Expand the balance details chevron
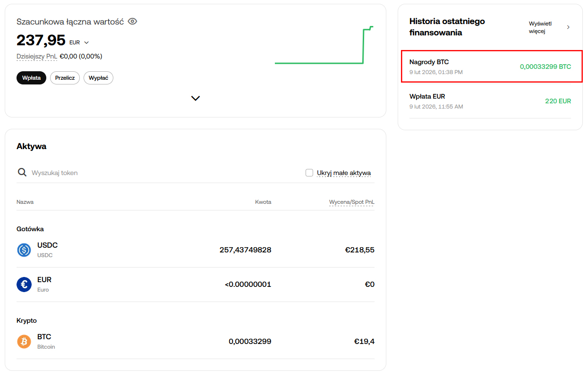The width and height of the screenshot is (588, 377). click(196, 98)
